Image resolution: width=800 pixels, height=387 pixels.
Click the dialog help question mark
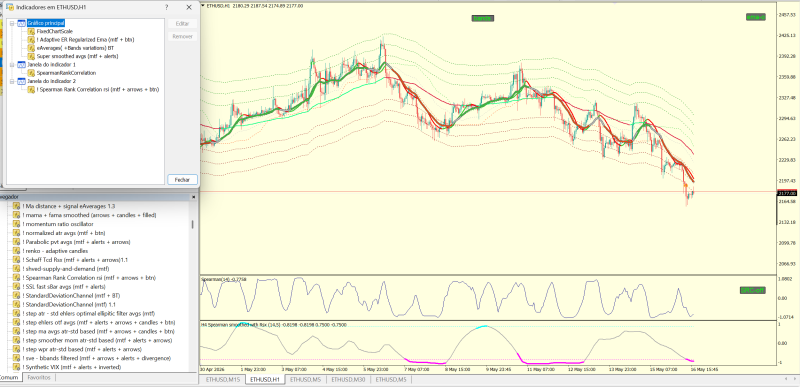tap(166, 7)
